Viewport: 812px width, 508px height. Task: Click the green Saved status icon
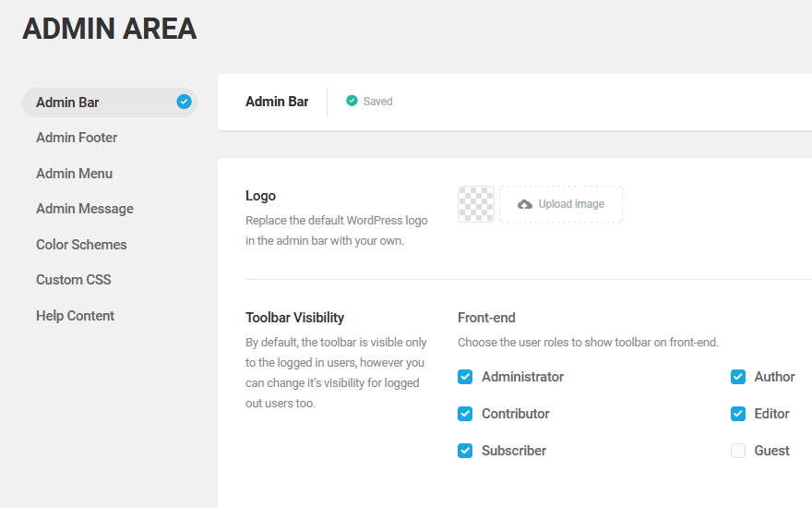pyautogui.click(x=352, y=101)
